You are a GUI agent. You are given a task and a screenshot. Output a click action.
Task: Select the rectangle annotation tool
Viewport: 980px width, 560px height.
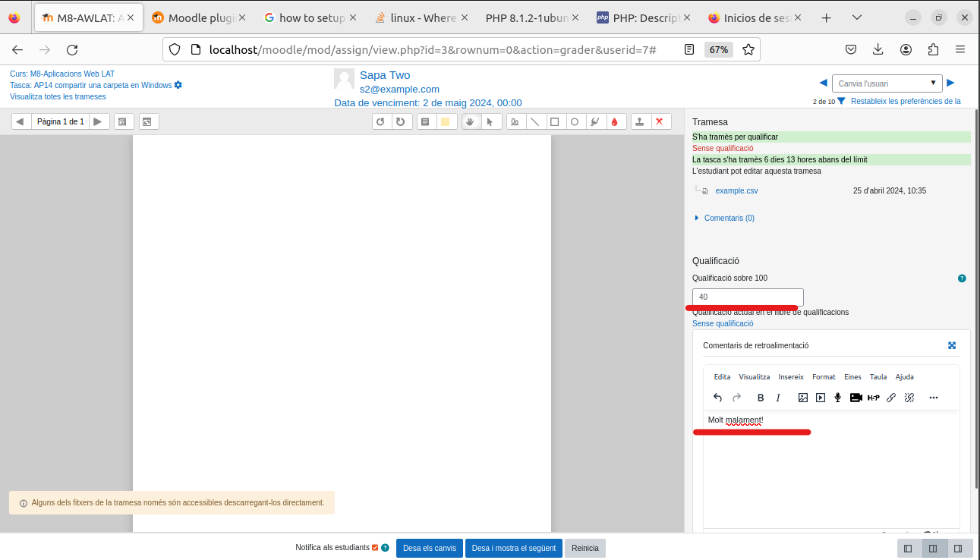click(x=555, y=121)
